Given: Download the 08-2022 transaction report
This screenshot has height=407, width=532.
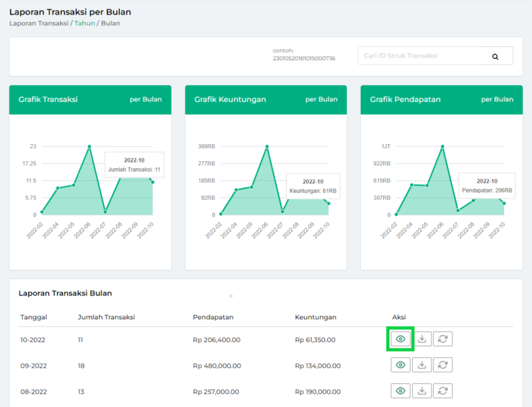Looking at the screenshot, I should pyautogui.click(x=422, y=391).
